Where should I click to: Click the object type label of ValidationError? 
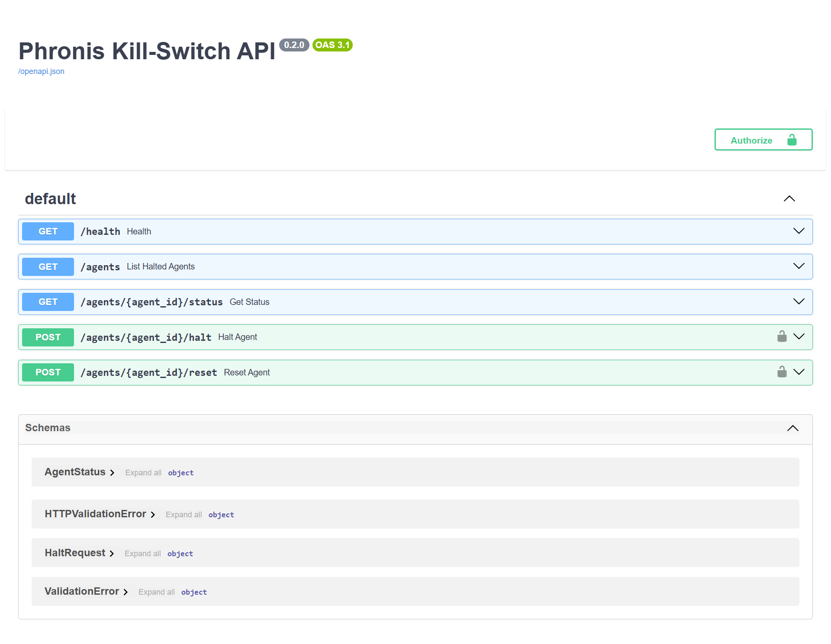coord(194,592)
